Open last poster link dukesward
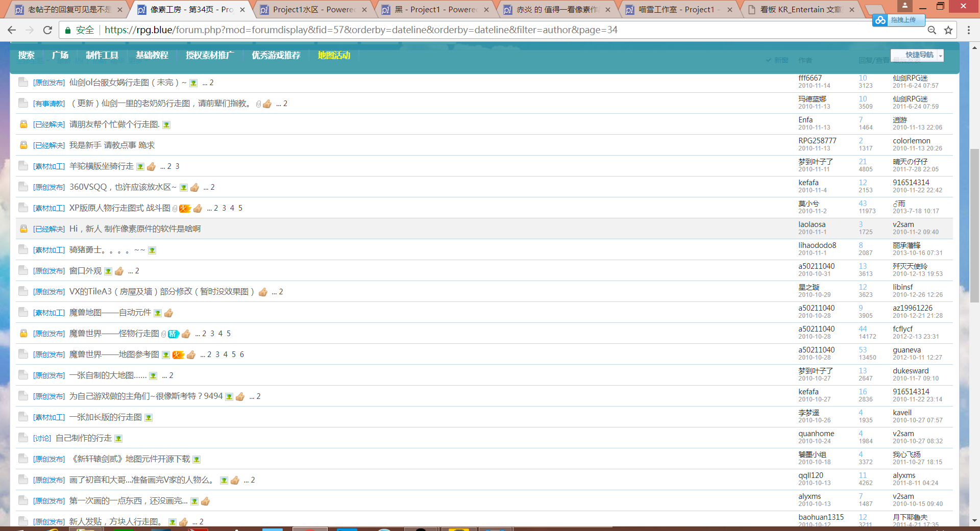The image size is (980, 531). tap(911, 371)
